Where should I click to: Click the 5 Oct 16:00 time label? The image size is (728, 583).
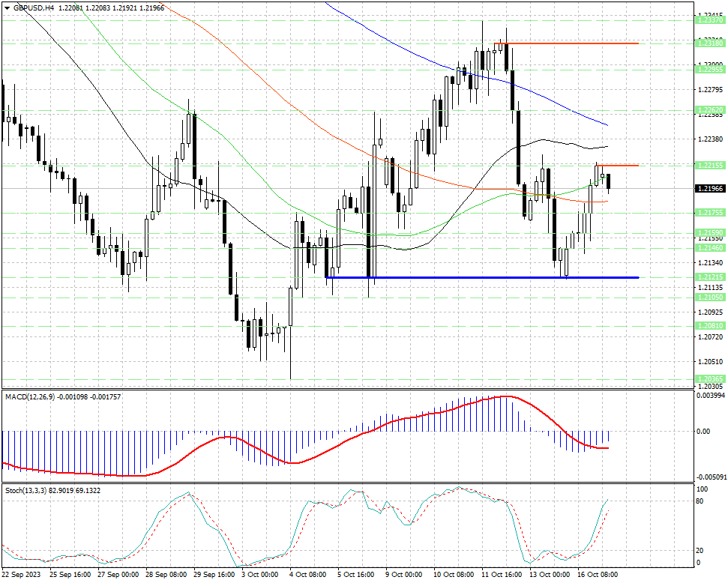point(355,575)
